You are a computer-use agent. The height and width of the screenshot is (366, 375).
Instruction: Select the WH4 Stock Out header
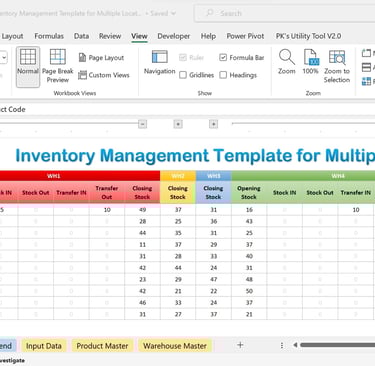(320, 192)
